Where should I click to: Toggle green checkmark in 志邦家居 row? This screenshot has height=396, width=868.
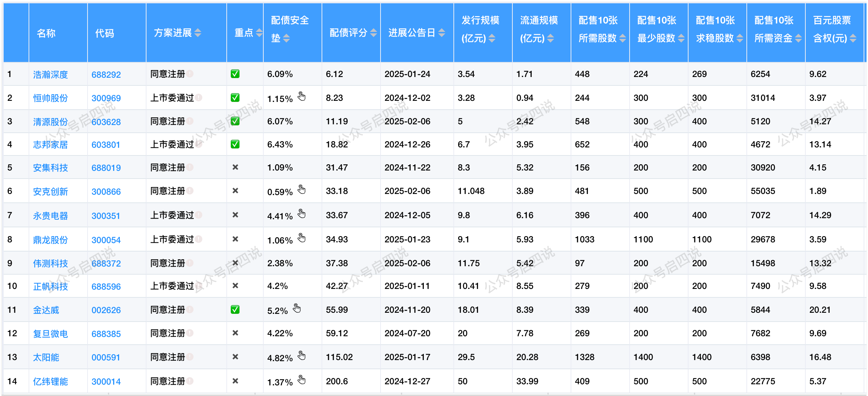(x=235, y=144)
